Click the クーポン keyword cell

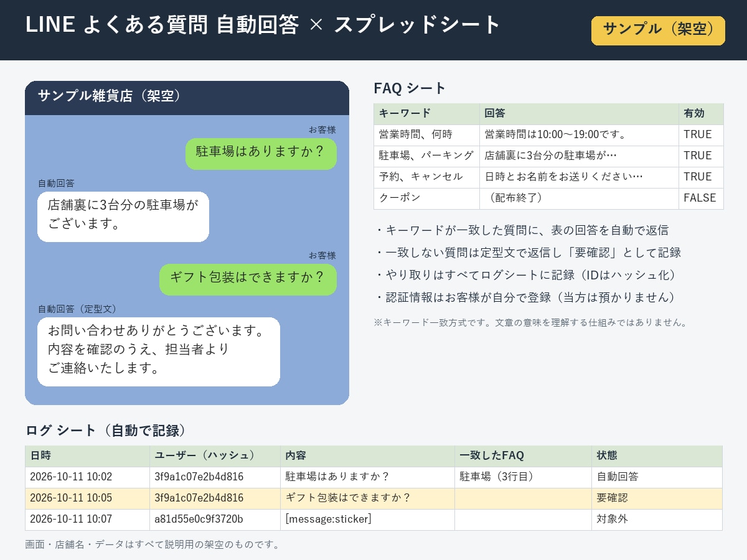(x=426, y=198)
